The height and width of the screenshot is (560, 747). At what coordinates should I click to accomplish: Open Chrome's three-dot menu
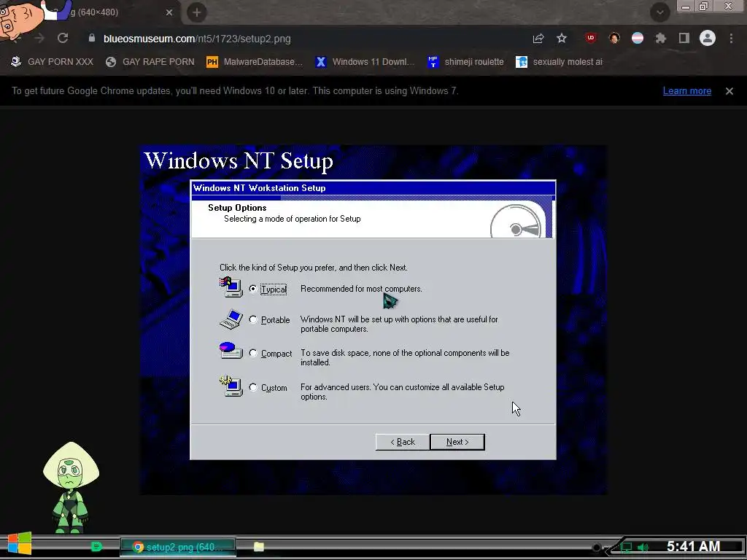tap(731, 38)
